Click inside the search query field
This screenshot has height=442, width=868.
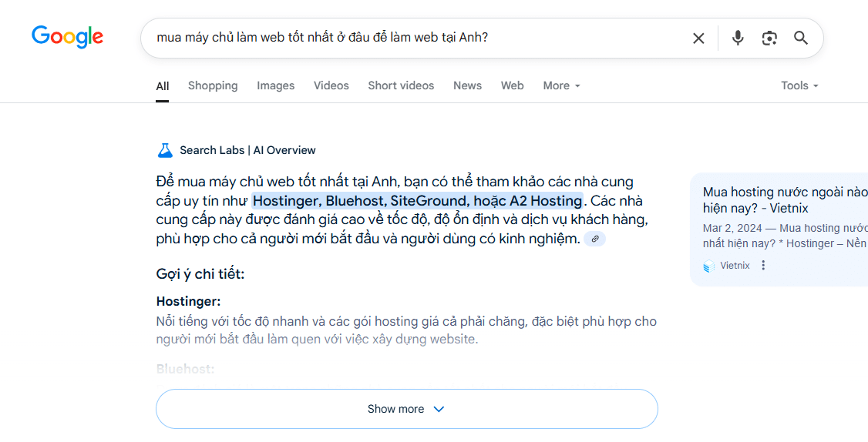pyautogui.click(x=416, y=38)
